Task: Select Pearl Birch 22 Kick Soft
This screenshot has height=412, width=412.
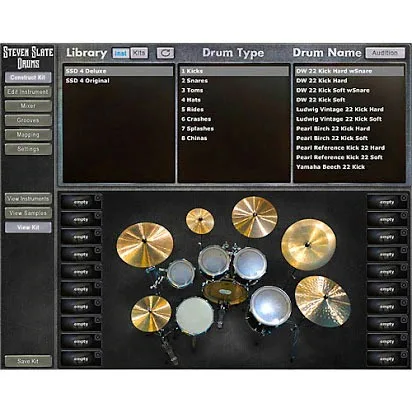Action: point(349,138)
